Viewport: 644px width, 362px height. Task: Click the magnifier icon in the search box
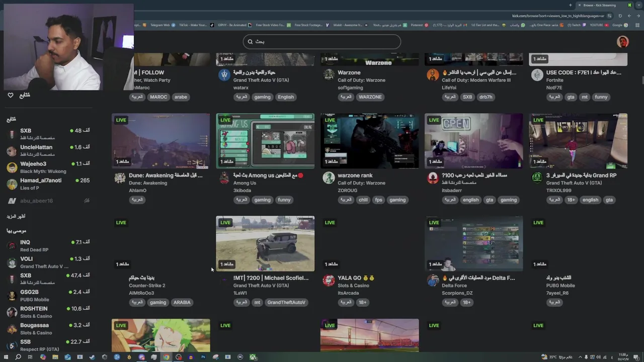[250, 42]
